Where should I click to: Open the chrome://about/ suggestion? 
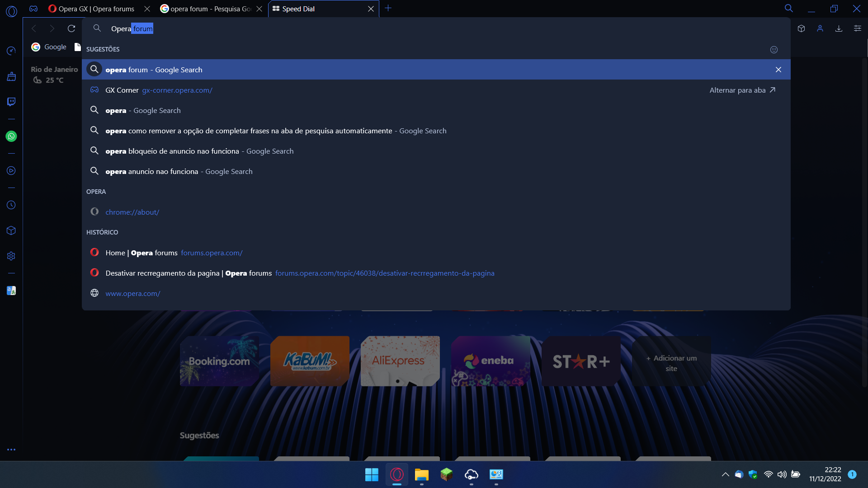[x=436, y=212]
